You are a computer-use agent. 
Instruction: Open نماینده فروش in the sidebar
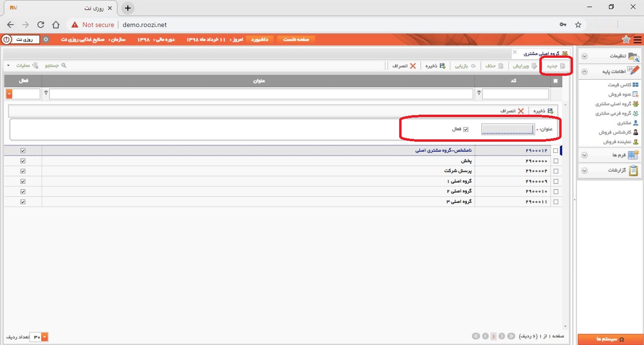[620, 142]
